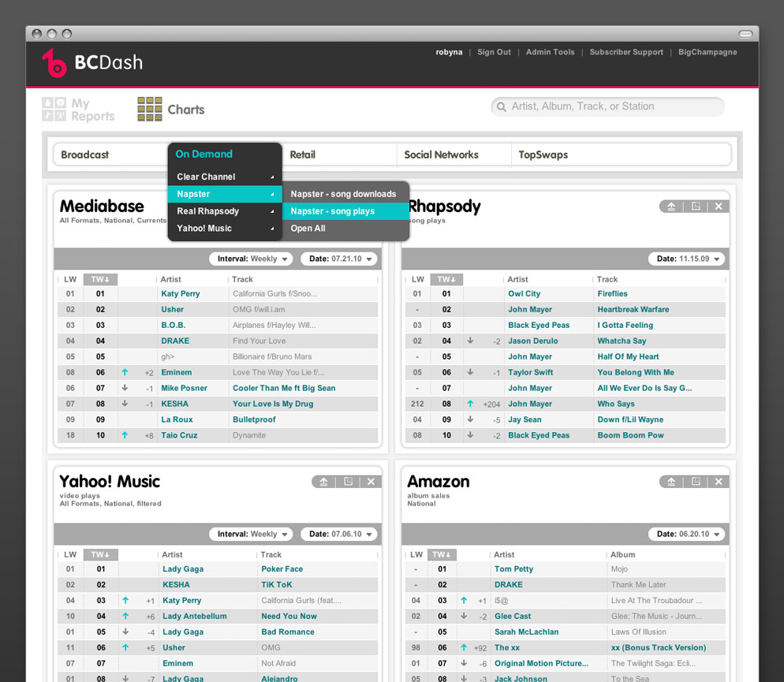Open Sarah McLachlan artist link
Viewport: 784px width, 682px height.
tap(527, 632)
